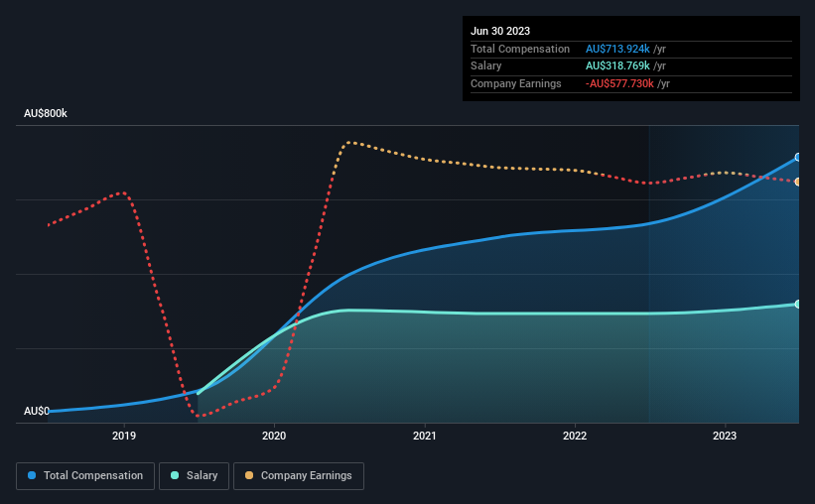Click the blue Total Compensation legend dot

[x=32, y=475]
